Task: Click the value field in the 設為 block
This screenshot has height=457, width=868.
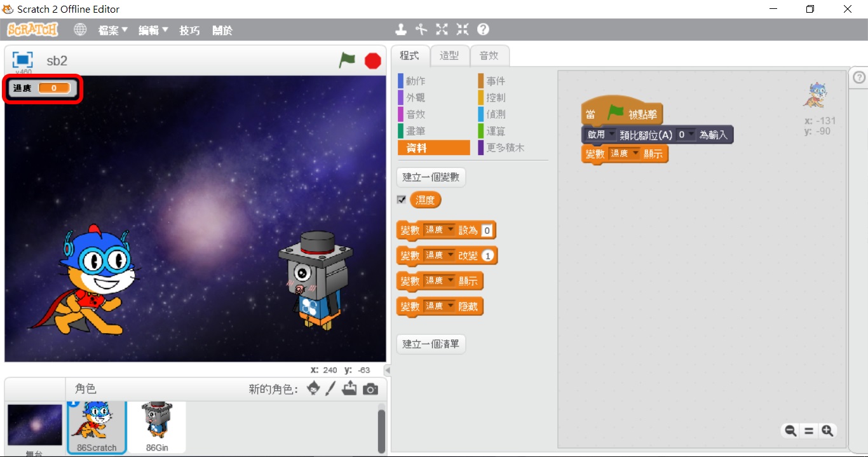Action: tap(487, 230)
